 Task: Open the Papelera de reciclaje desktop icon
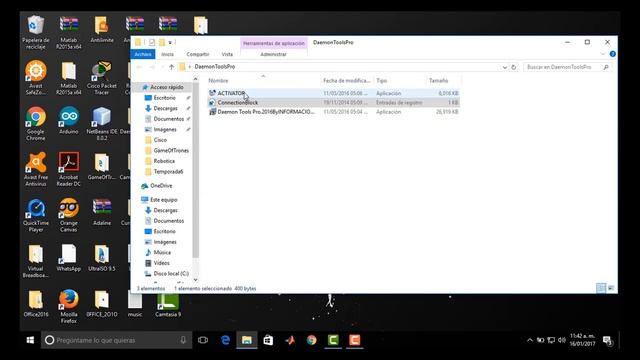tap(36, 32)
